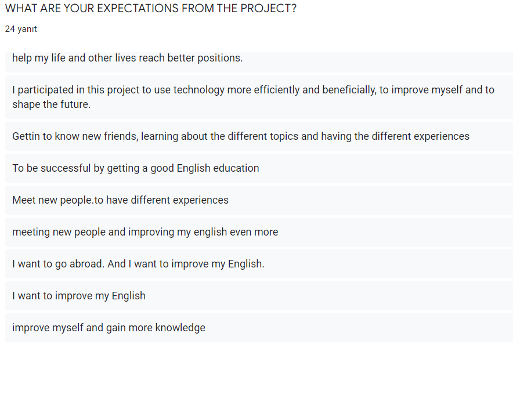Click the word 'beneficially' in the responses

[339, 90]
